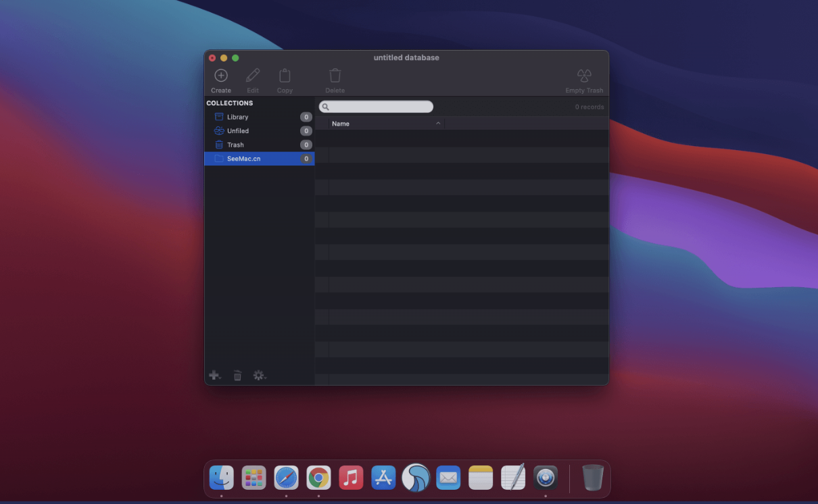Open the Trash collection in the sidebar
Screen dimensions: 818x504
click(x=237, y=144)
